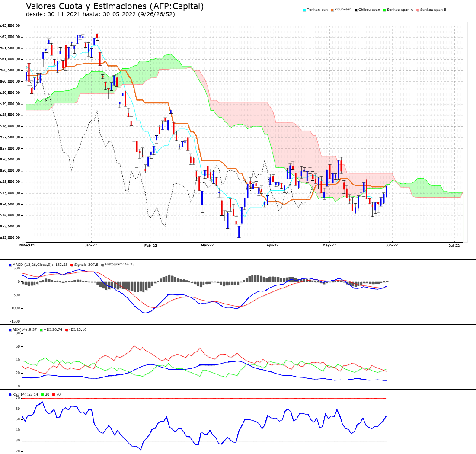Click the ADX axis 60 label

pyautogui.click(x=18, y=346)
